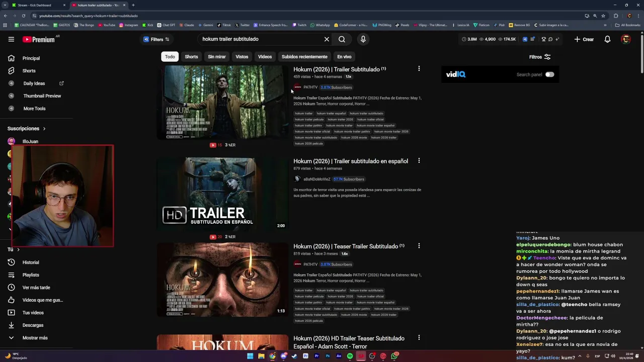Open the notifications bell

[x=607, y=39]
